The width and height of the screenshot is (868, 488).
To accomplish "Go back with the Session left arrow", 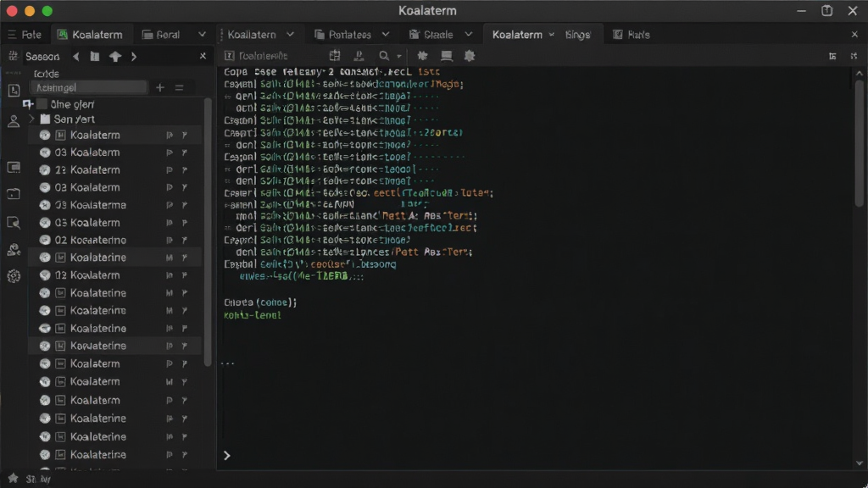I will [x=76, y=56].
